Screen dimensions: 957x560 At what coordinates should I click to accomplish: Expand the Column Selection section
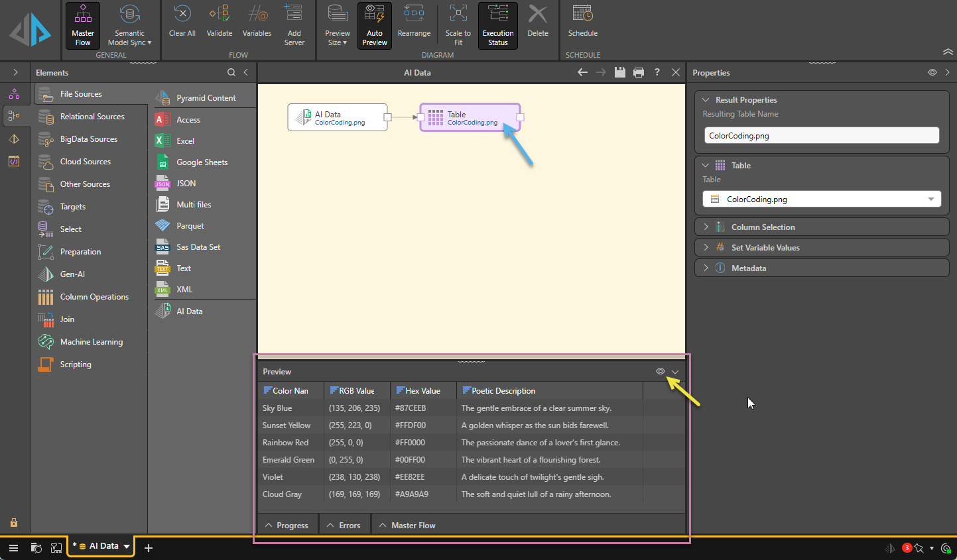click(x=763, y=227)
